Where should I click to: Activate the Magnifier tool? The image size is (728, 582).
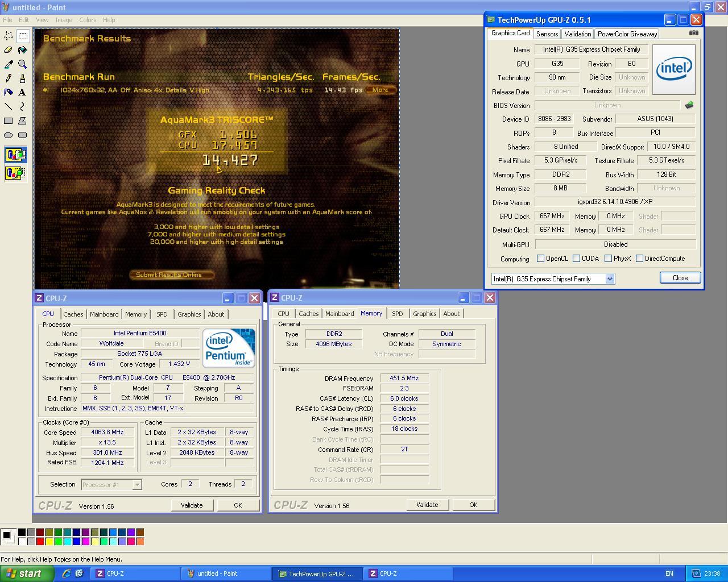click(23, 64)
